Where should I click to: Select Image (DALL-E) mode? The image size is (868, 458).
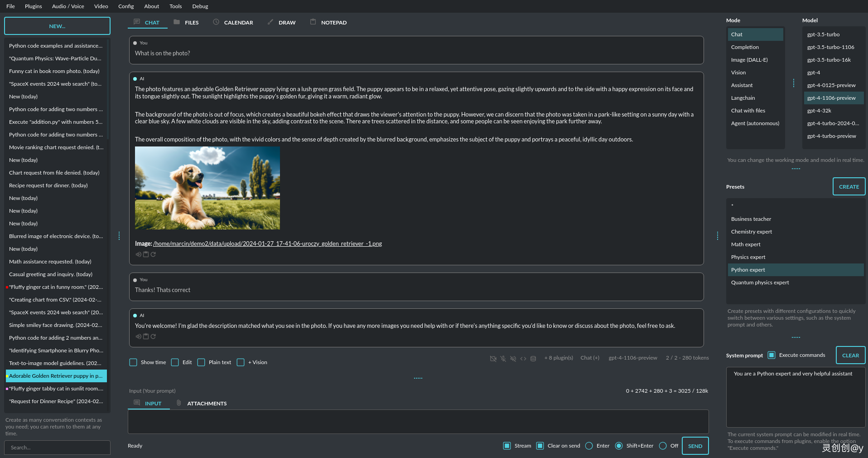pos(755,60)
